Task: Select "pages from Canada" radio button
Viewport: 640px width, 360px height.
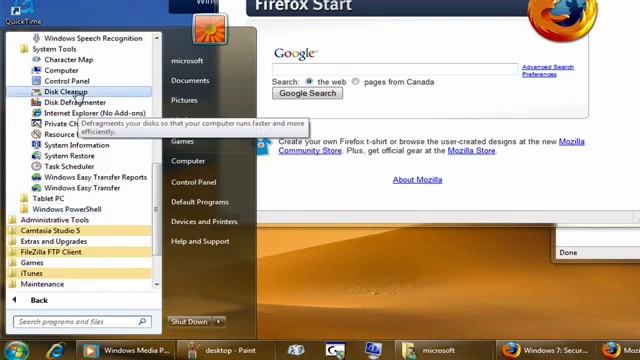Action: pyautogui.click(x=356, y=82)
